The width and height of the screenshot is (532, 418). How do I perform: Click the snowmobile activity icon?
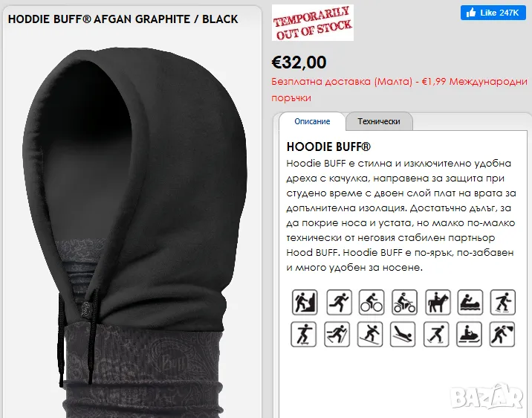click(x=469, y=334)
